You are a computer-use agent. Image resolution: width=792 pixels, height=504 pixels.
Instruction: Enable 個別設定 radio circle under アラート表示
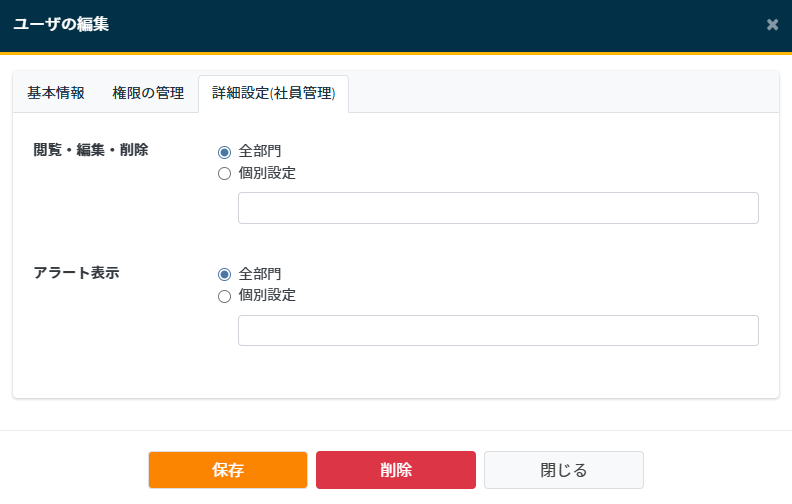pos(224,295)
